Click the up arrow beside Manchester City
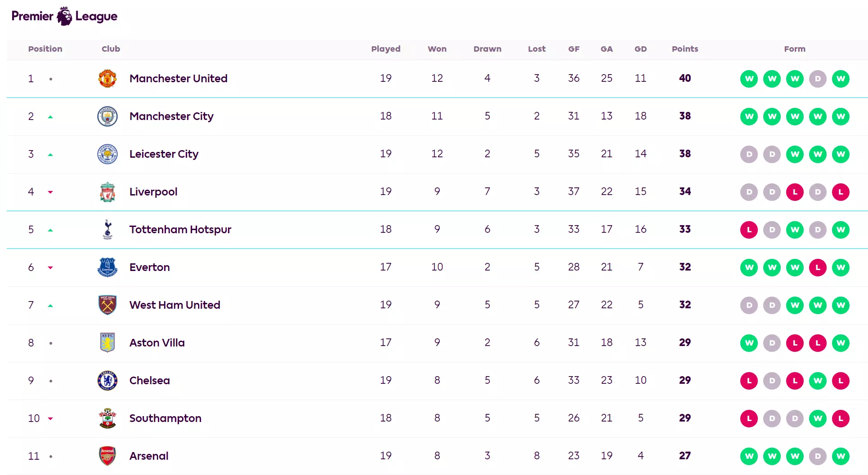Screen dimensions: 868x475 [x=50, y=117]
